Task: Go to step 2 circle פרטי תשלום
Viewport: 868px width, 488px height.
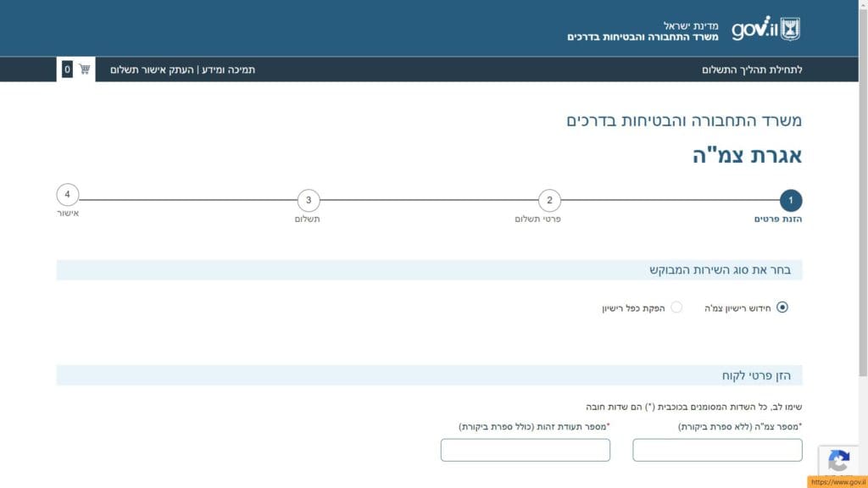Action: 549,201
